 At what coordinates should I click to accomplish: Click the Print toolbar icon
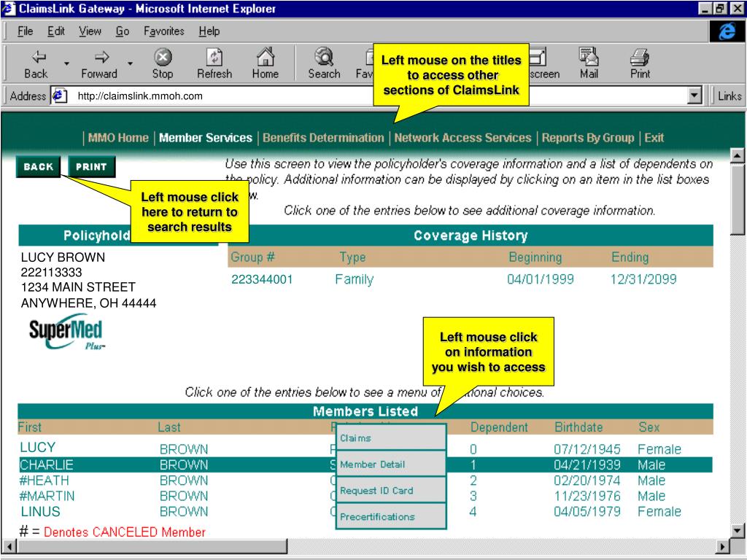point(640,57)
